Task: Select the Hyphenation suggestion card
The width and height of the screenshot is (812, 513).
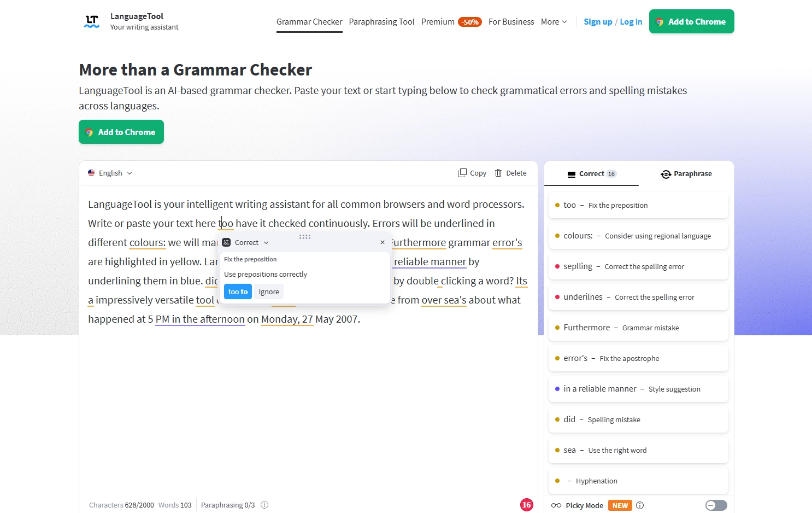Action: point(638,481)
